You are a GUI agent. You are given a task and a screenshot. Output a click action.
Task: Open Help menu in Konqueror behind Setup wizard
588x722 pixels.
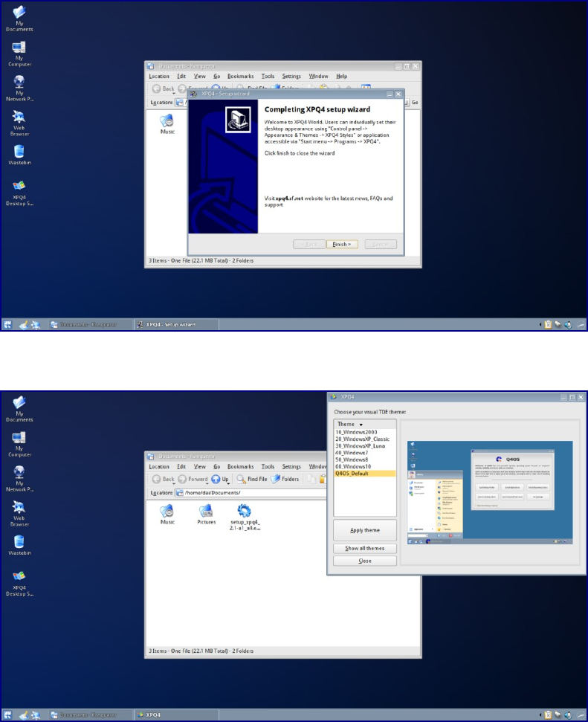coord(341,77)
